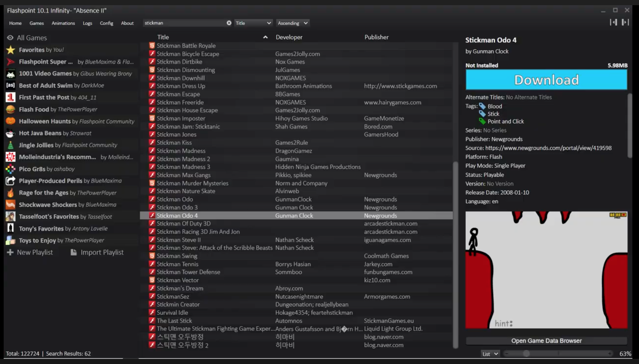Click New Playlist button

pos(31,252)
